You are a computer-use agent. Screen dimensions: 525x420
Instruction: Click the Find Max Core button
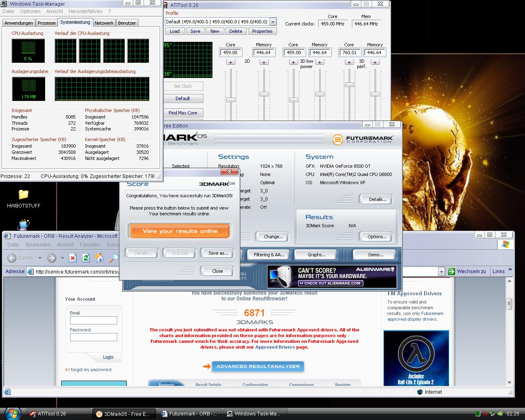(183, 113)
